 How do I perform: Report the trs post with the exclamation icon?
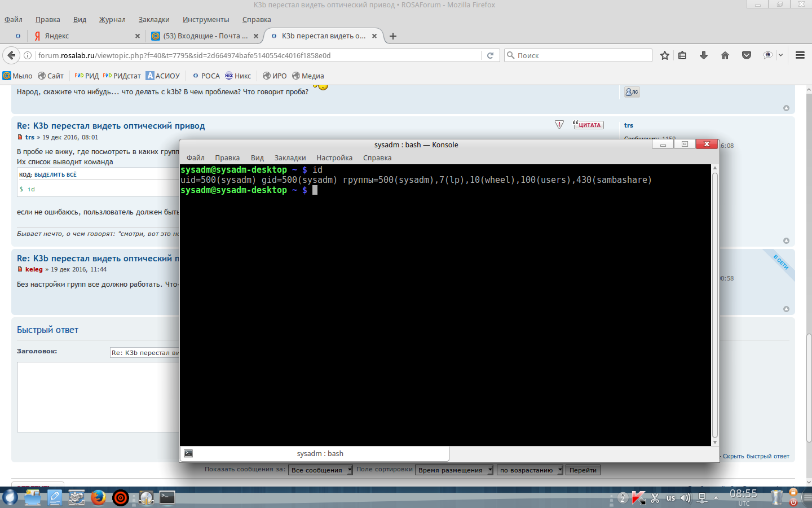[x=559, y=125]
